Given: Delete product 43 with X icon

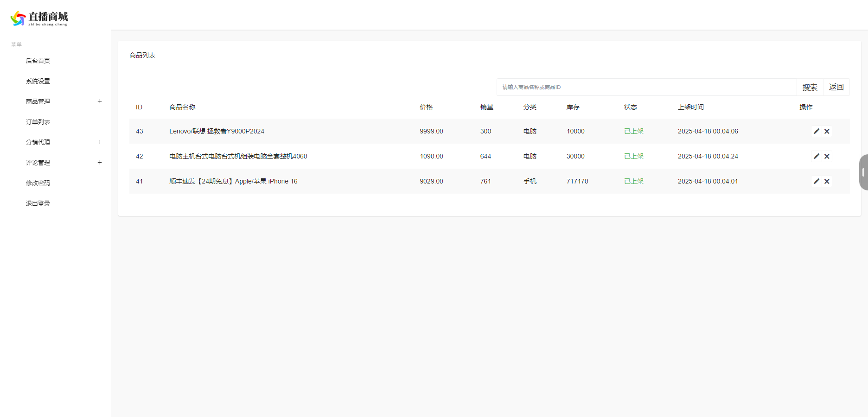Looking at the screenshot, I should (827, 131).
